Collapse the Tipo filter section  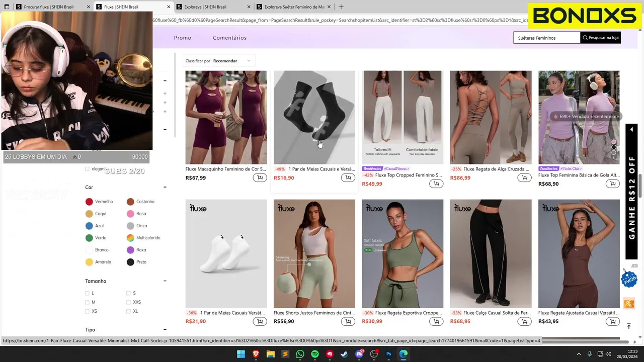[x=165, y=330]
